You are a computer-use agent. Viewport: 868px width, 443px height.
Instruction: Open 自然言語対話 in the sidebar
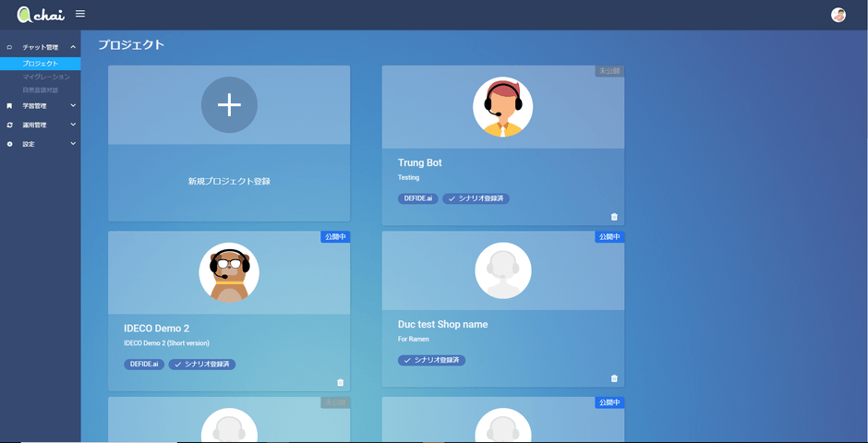[x=41, y=90]
